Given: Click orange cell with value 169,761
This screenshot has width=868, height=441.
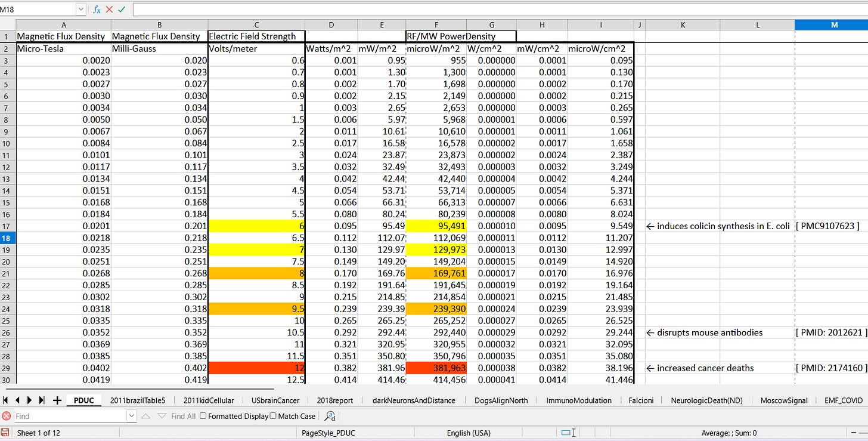Looking at the screenshot, I should [x=436, y=273].
